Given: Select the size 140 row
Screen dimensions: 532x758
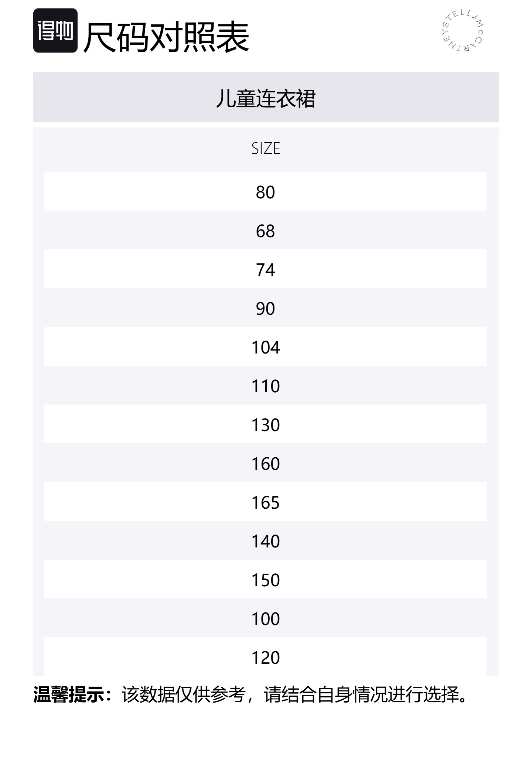Looking at the screenshot, I should coord(266,541).
